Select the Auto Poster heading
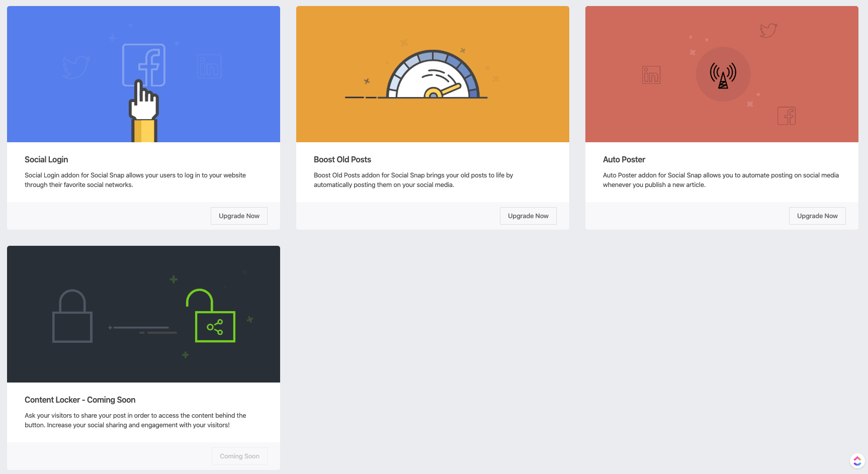Image resolution: width=868 pixels, height=474 pixels. click(x=624, y=159)
